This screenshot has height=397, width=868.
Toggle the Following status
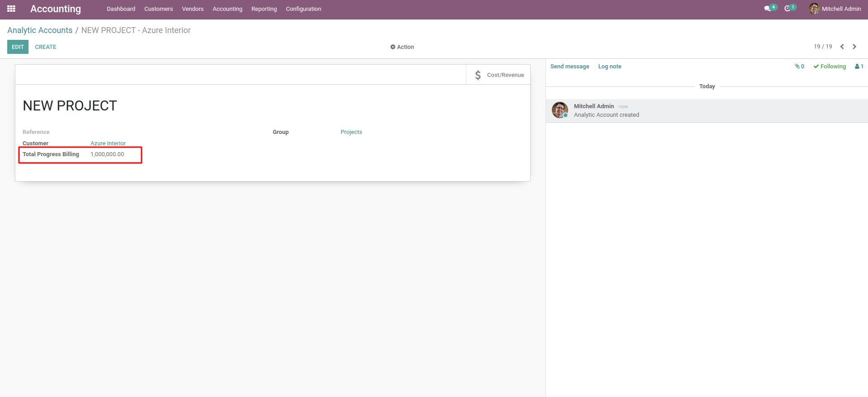[830, 67]
